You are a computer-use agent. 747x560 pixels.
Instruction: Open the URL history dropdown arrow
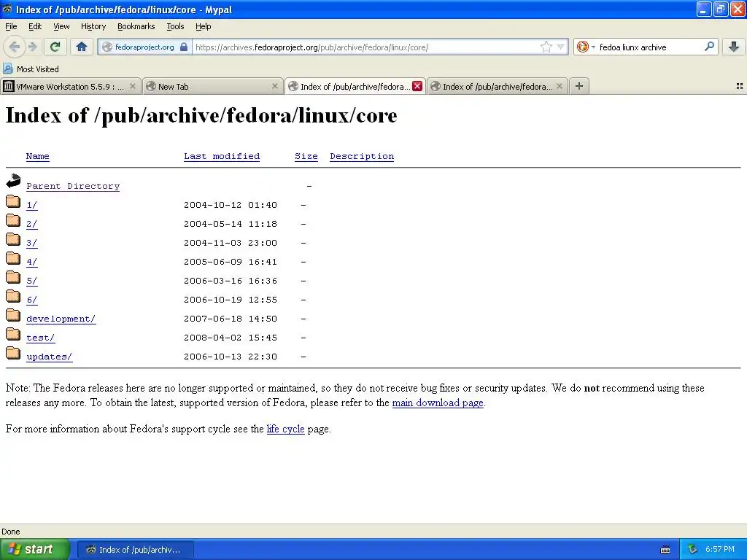click(561, 47)
